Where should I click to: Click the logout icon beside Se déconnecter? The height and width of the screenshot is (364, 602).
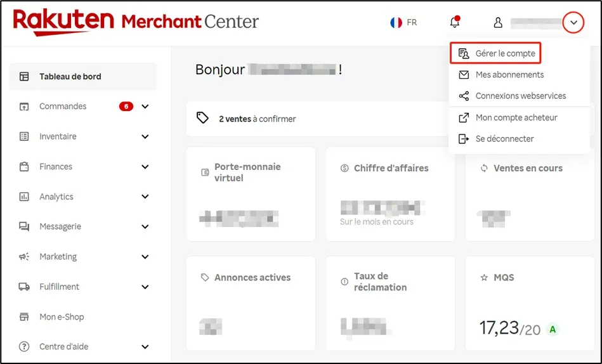click(464, 139)
